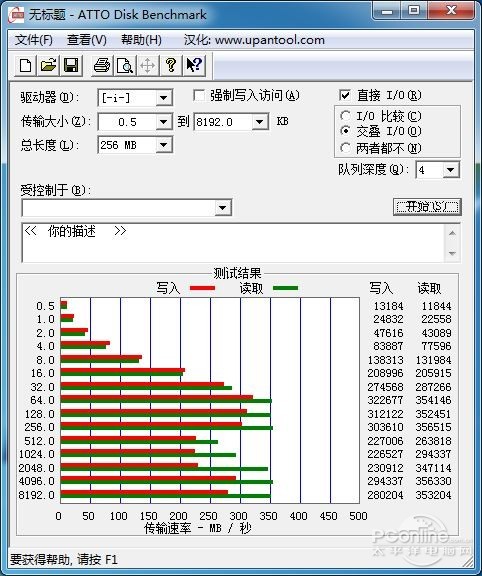482x576 pixels.
Task: Open print preview icon
Action: coord(125,66)
